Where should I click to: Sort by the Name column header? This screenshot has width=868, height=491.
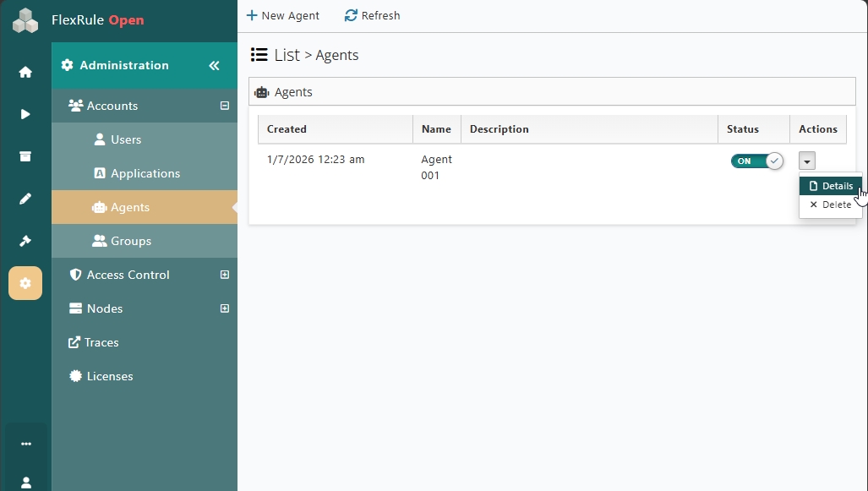point(437,129)
